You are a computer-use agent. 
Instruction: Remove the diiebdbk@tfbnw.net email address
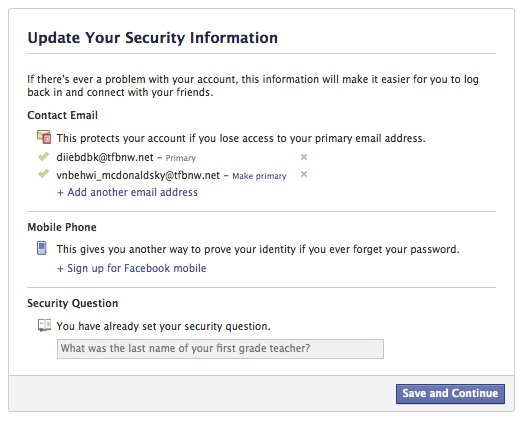coord(304,157)
